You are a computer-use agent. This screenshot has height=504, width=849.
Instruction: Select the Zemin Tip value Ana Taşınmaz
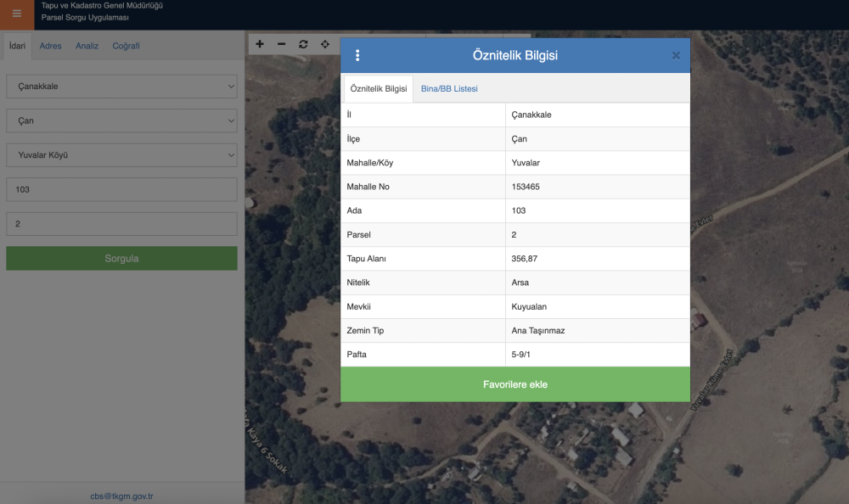pos(538,331)
